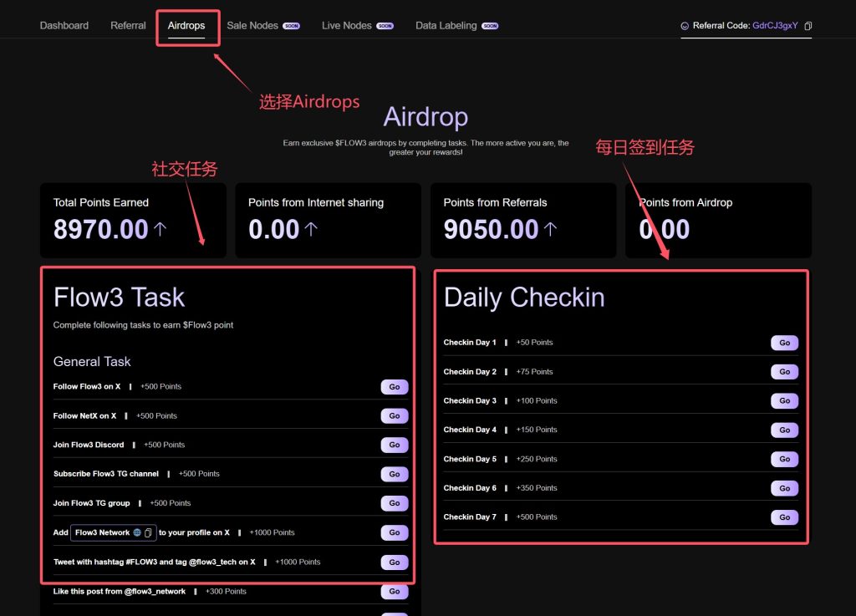
Task: Click the '+350 Points' reward text
Action: 537,488
